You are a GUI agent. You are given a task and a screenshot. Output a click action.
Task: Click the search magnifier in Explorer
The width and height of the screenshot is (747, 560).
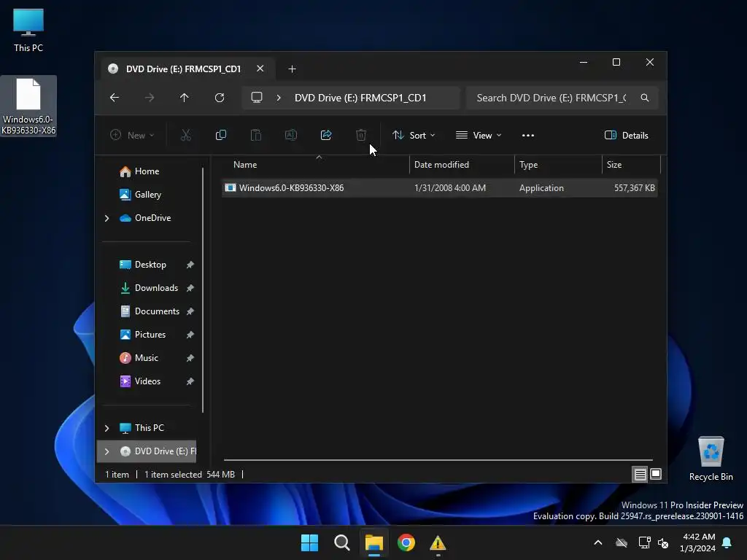pos(645,98)
